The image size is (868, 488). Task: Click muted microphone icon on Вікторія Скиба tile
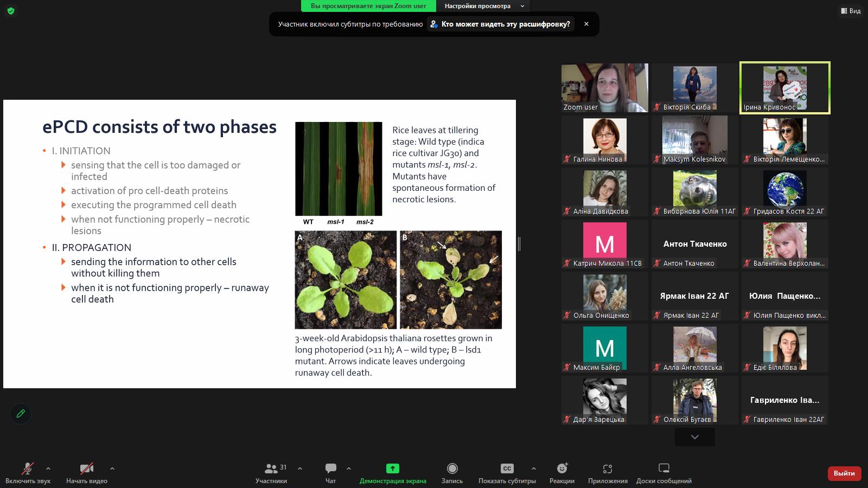(658, 107)
